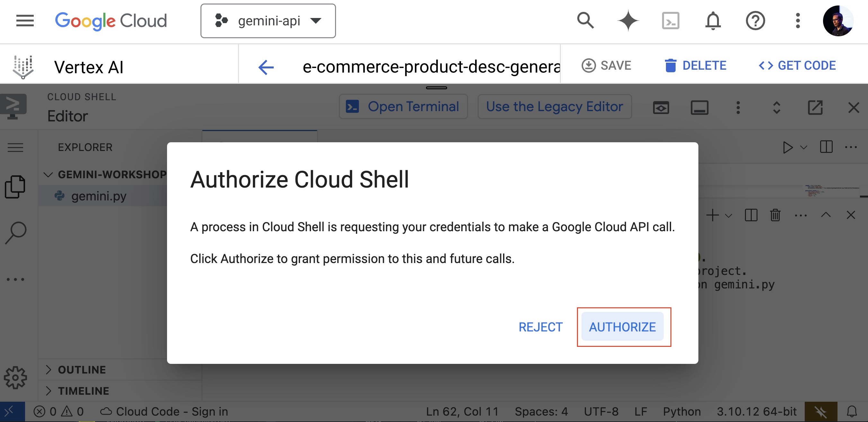868x422 pixels.
Task: Click Python language mode in the status bar
Action: click(682, 411)
